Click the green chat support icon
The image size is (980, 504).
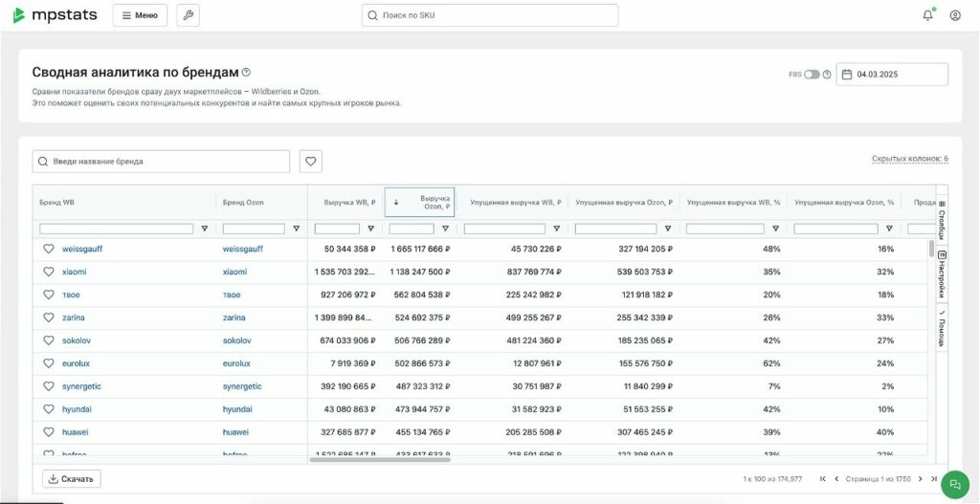click(x=954, y=484)
